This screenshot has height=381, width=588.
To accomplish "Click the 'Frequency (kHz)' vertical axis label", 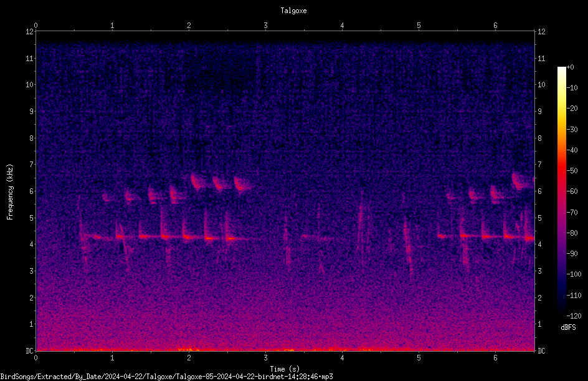I will (x=10, y=192).
